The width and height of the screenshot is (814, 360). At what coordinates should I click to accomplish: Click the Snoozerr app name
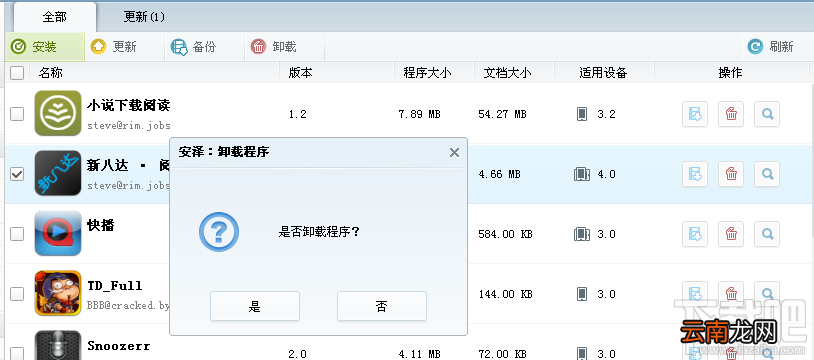point(119,345)
